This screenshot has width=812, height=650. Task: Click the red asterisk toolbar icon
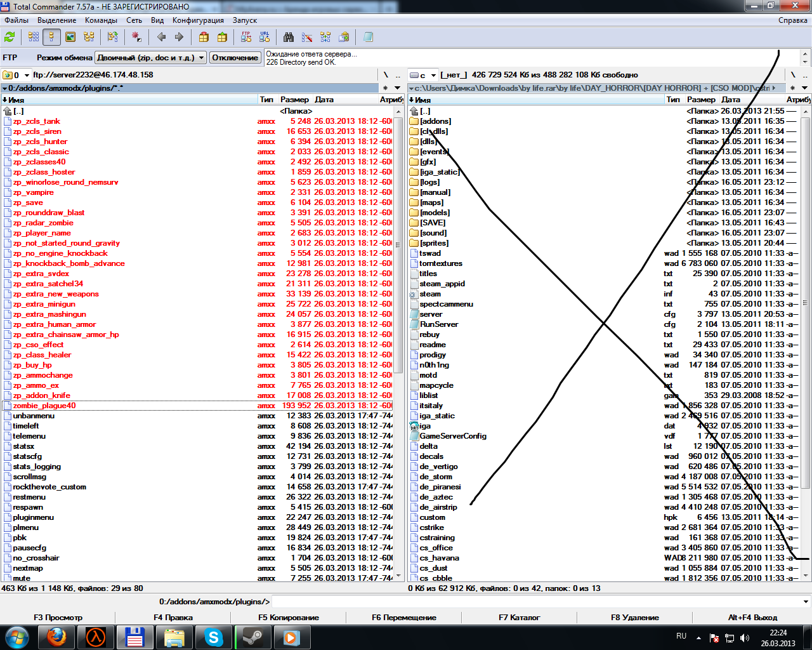136,37
